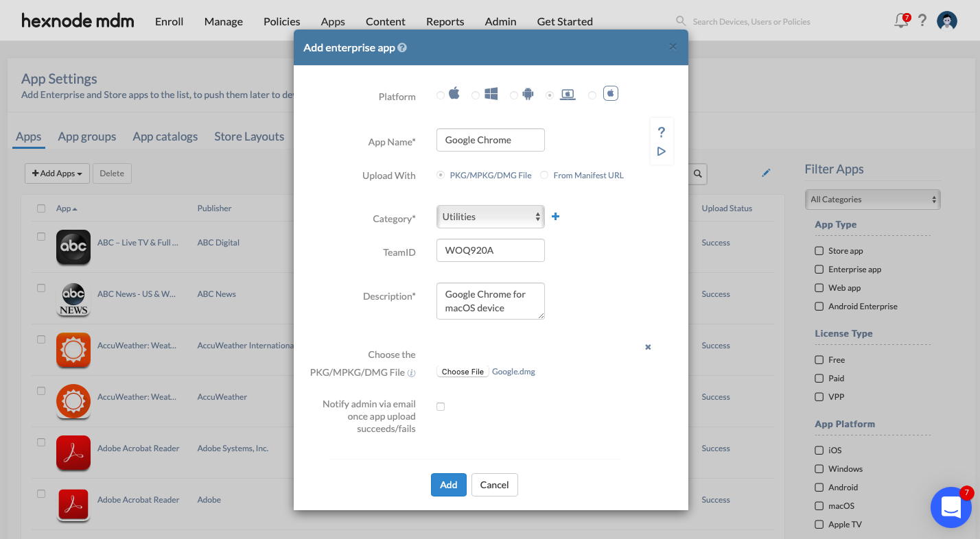Remove the chosen Google.dmg file
This screenshot has height=539, width=980.
(648, 347)
